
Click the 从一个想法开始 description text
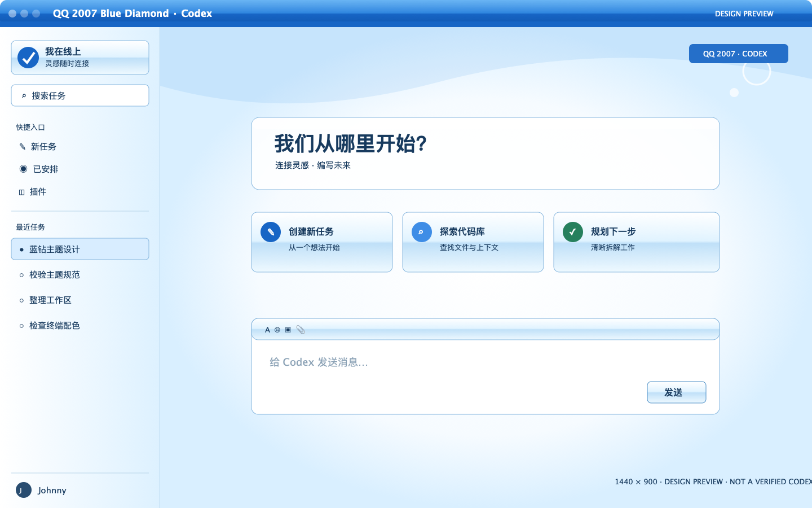pos(314,247)
